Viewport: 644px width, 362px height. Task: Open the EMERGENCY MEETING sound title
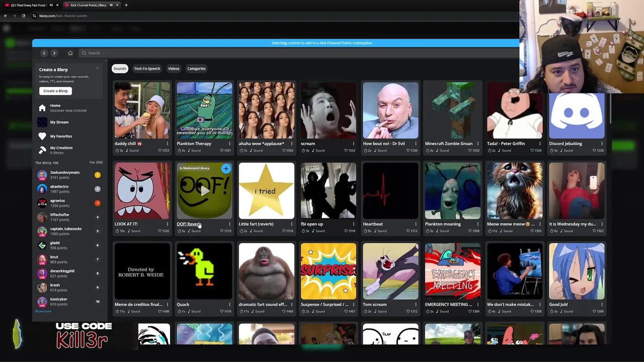(449, 305)
